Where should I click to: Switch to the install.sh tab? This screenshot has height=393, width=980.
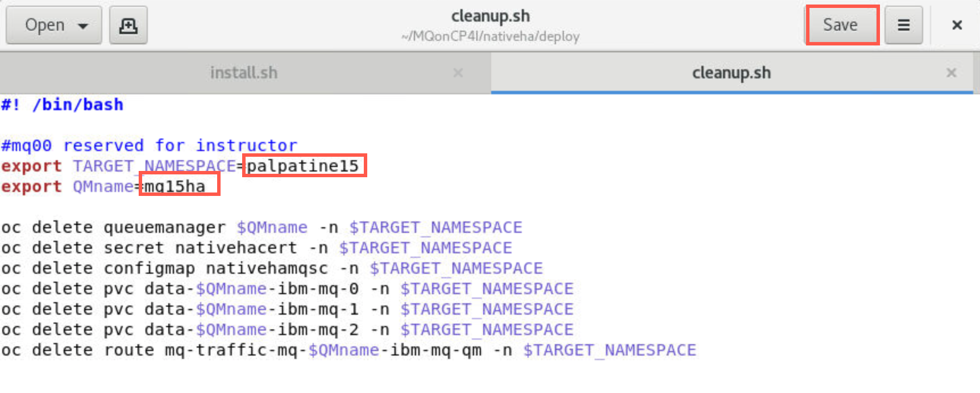point(244,73)
